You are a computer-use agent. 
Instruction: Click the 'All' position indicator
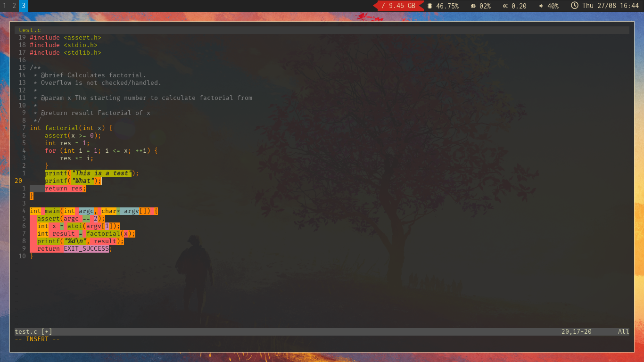pyautogui.click(x=623, y=331)
